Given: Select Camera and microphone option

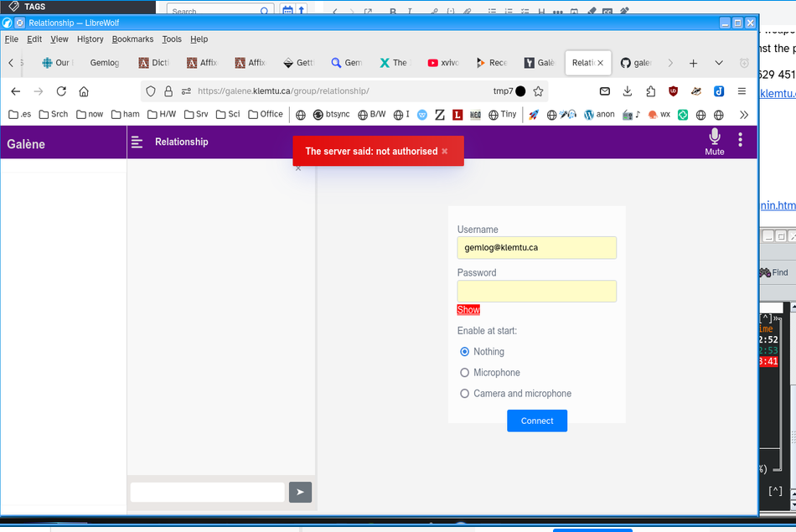Looking at the screenshot, I should (464, 394).
